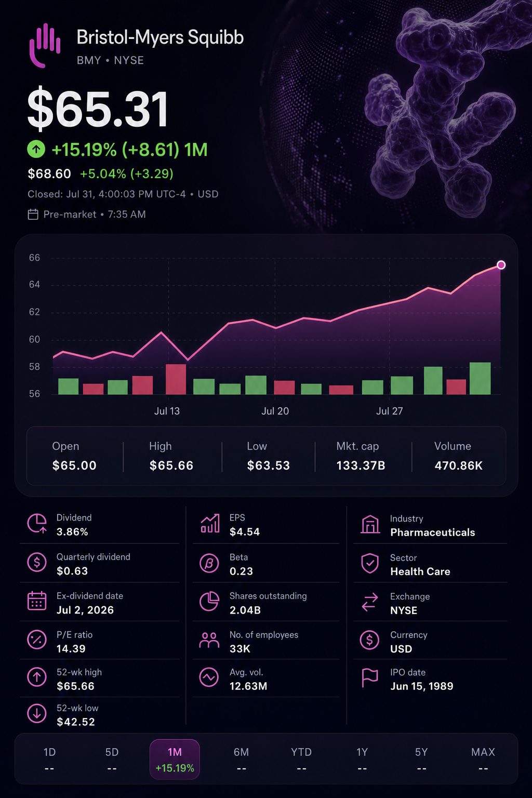Click the Beta 0.23 value
This screenshot has height=798, width=532.
242,571
